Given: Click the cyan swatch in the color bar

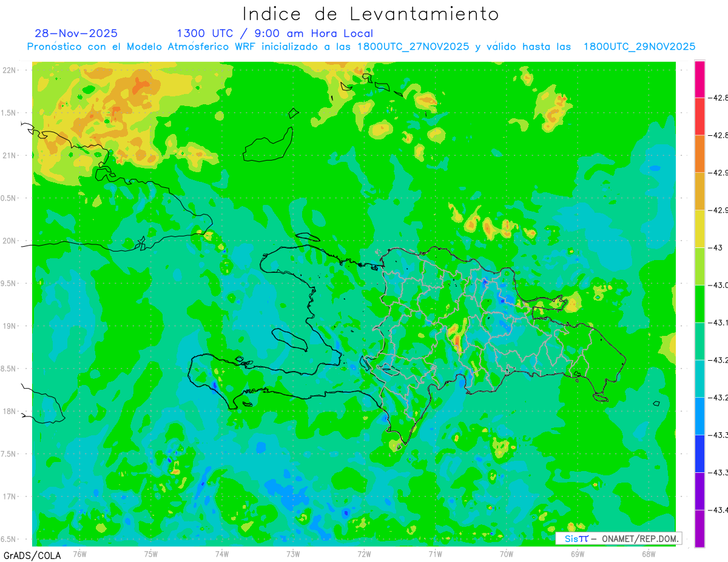Looking at the screenshot, I should pos(699,378).
